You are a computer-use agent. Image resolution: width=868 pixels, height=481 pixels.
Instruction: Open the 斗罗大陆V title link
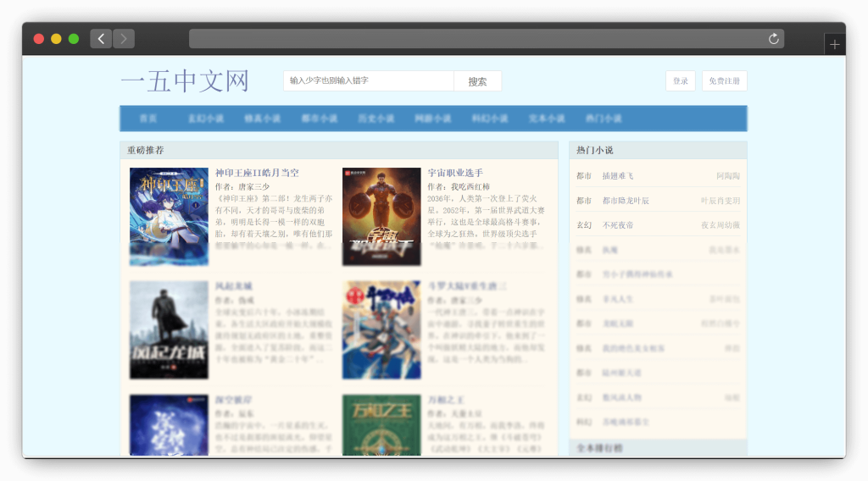467,286
